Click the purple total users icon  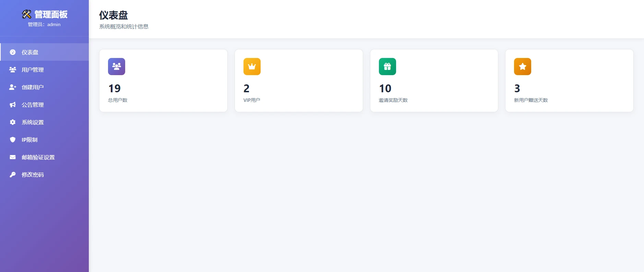[x=117, y=67]
